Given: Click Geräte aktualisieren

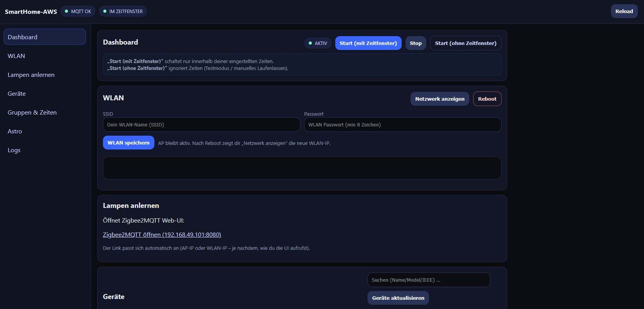Looking at the screenshot, I should click(398, 298).
